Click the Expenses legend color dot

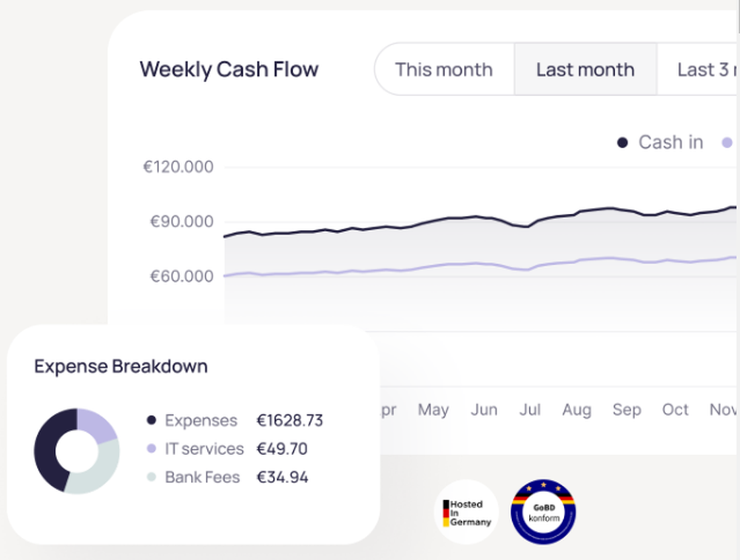pos(152,420)
